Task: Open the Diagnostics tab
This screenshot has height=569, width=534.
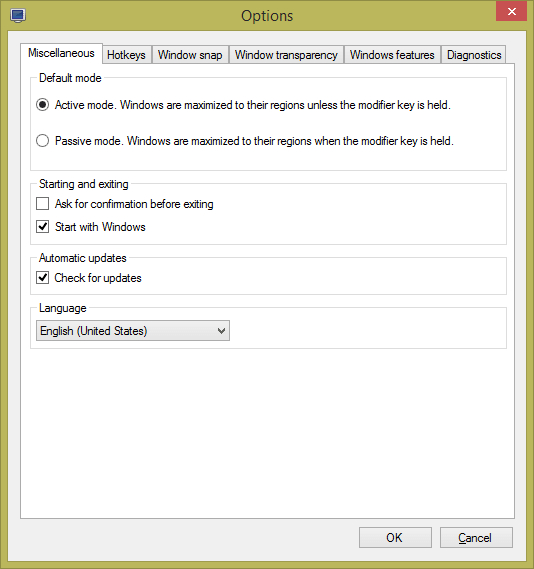Action: (474, 55)
